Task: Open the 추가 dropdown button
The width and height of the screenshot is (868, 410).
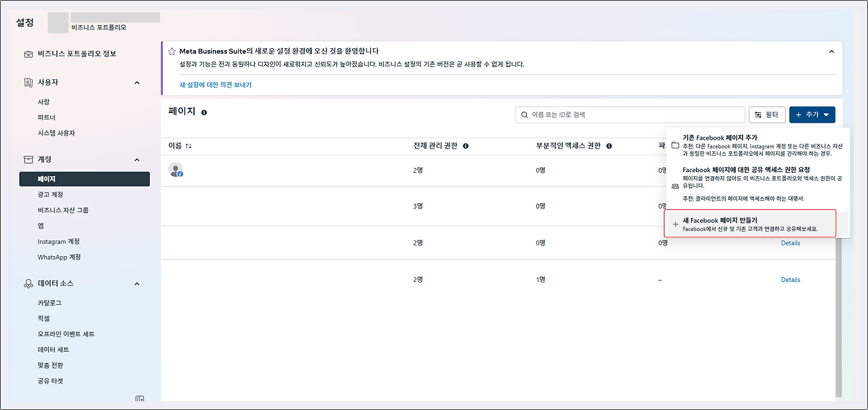Action: pyautogui.click(x=812, y=115)
